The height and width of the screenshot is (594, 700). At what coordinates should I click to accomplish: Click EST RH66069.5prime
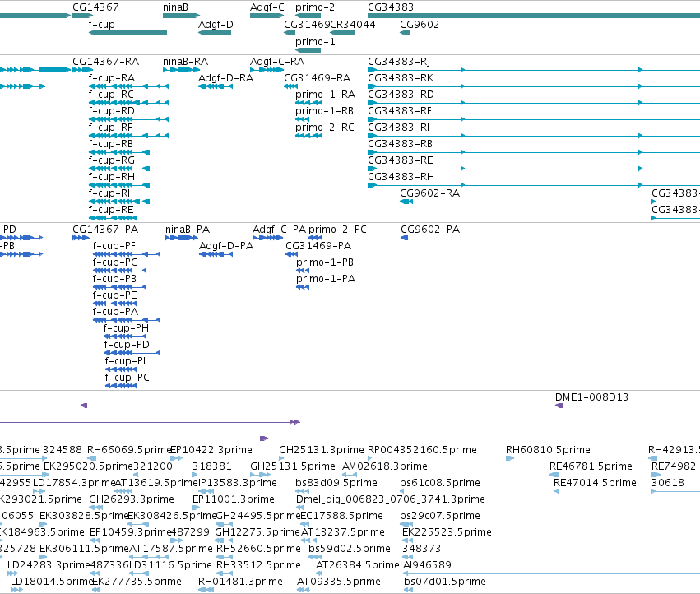click(129, 451)
